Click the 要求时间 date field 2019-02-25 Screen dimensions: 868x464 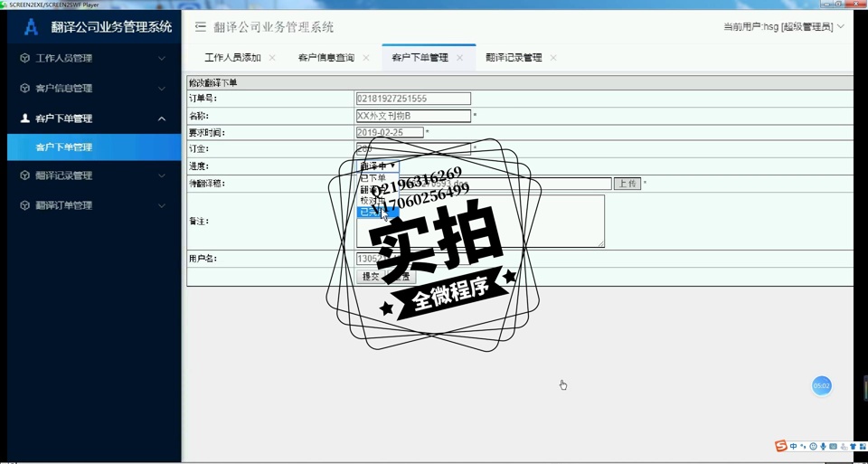coord(390,132)
